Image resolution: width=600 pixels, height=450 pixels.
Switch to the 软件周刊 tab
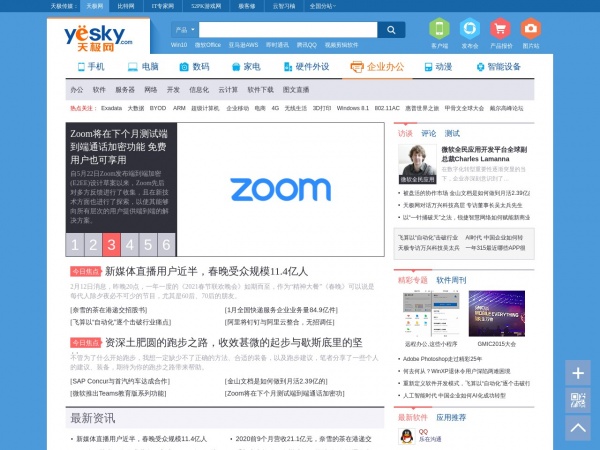coord(451,280)
